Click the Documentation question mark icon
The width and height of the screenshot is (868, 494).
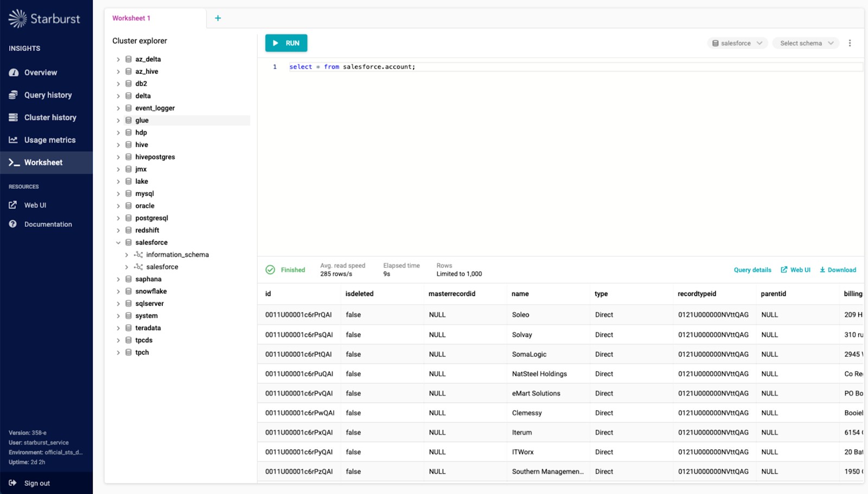(13, 224)
